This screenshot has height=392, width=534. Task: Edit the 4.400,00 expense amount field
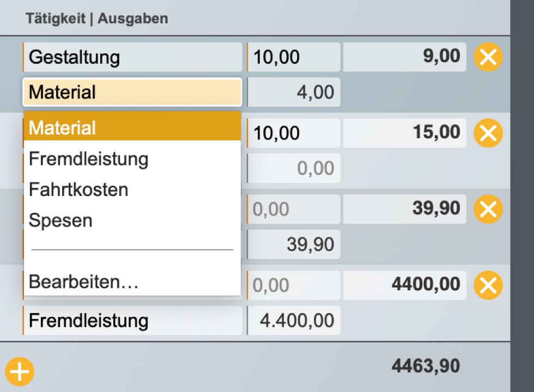pos(294,321)
